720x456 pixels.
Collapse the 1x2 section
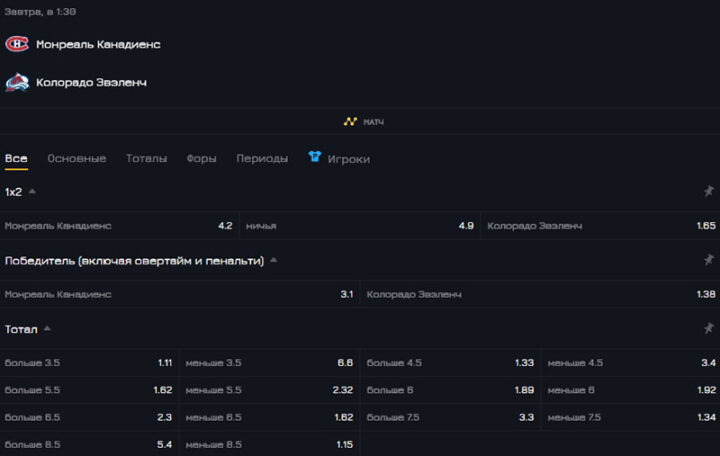[x=32, y=191]
